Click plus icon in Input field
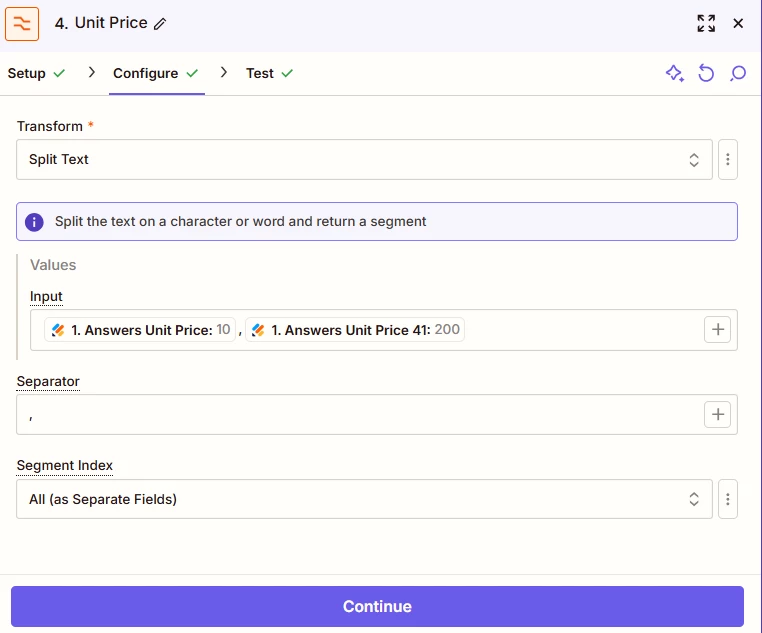This screenshot has width=762, height=633. (718, 329)
